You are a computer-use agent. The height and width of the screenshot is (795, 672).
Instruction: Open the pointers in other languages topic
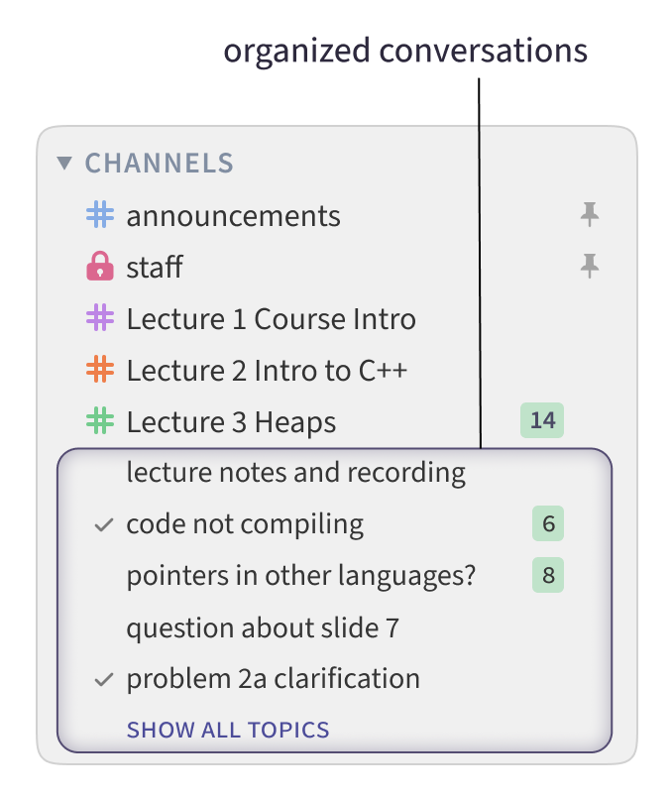(x=301, y=576)
